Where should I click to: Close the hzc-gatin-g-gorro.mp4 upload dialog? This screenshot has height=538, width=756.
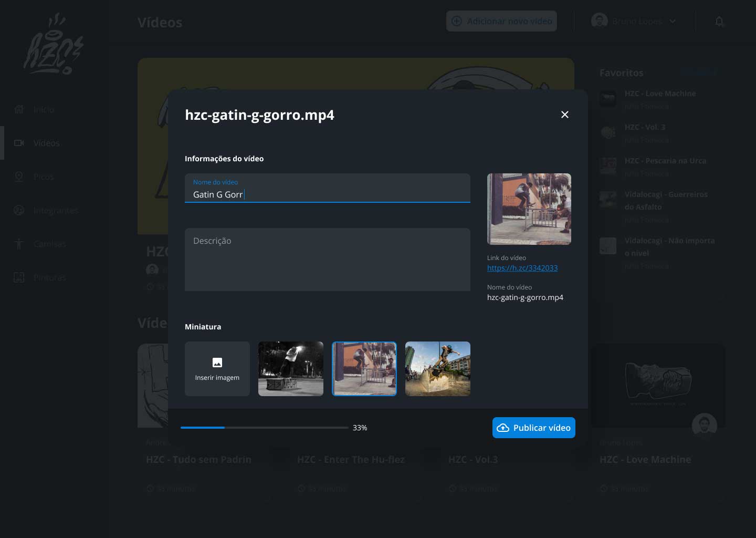tap(565, 115)
